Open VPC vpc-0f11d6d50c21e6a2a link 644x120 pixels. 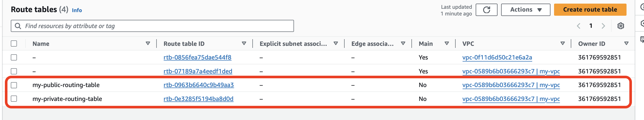pyautogui.click(x=497, y=57)
